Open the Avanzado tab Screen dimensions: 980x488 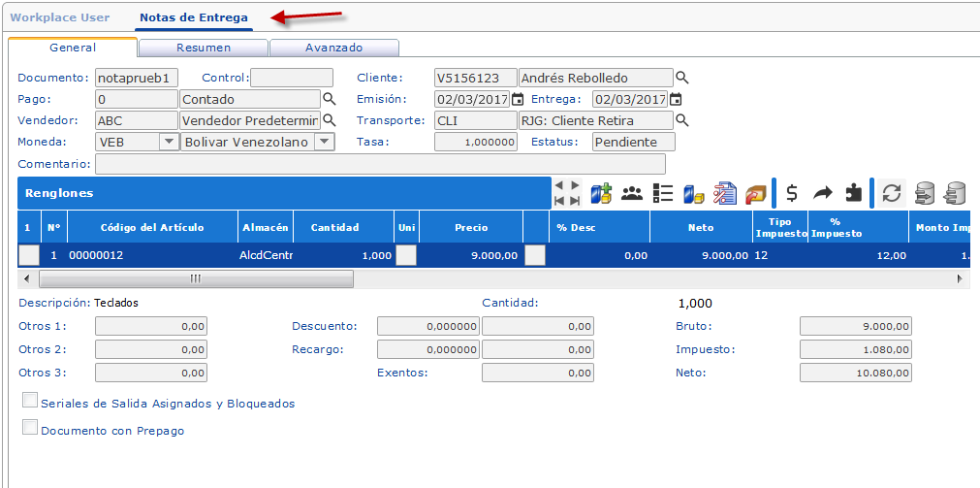(333, 48)
